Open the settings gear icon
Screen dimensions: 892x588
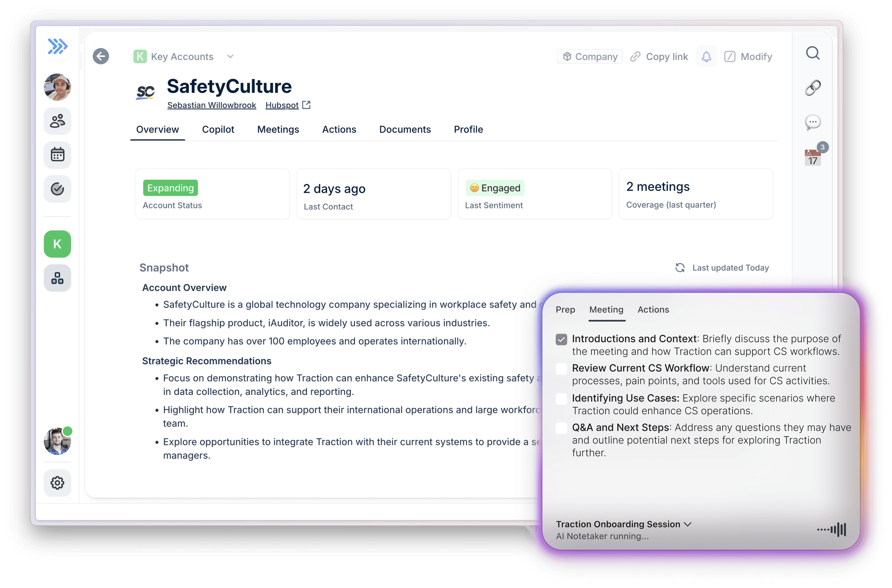tap(57, 483)
